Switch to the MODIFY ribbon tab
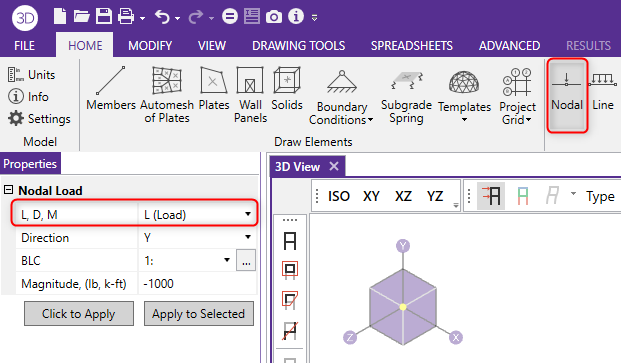 pyautogui.click(x=150, y=46)
